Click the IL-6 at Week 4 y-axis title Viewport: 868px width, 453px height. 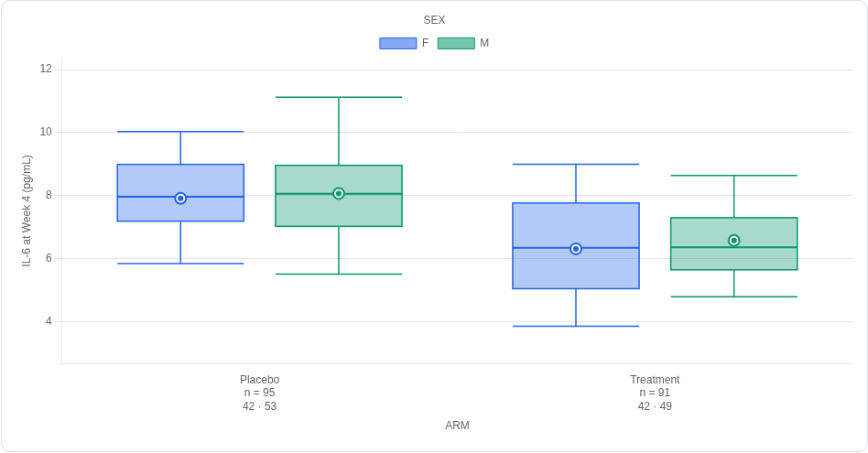coord(27,210)
